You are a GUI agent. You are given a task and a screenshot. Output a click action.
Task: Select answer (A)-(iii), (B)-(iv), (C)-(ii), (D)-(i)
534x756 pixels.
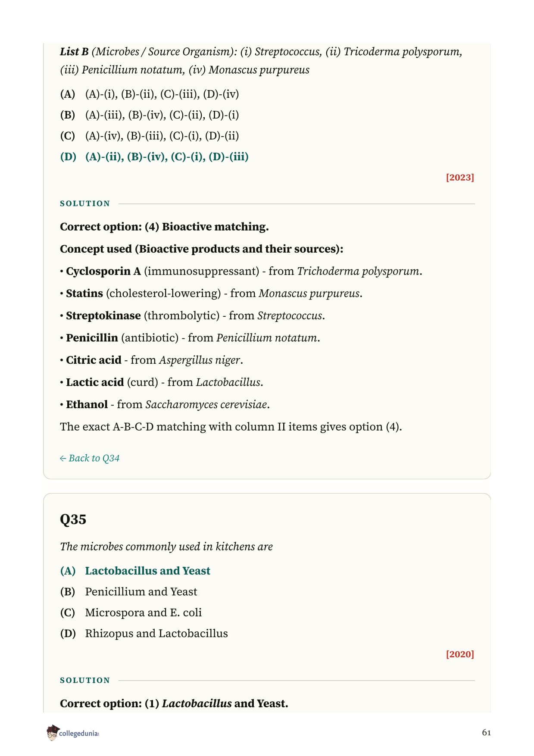(149, 115)
